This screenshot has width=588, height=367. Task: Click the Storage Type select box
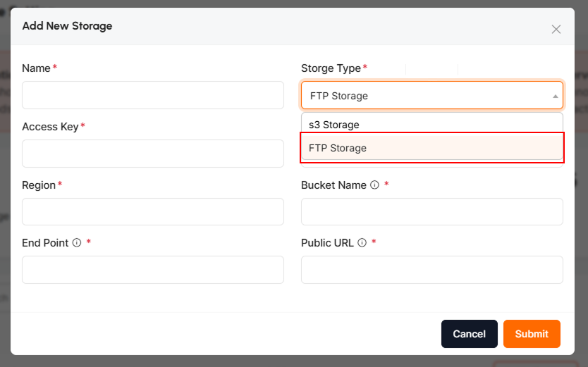(x=423, y=96)
